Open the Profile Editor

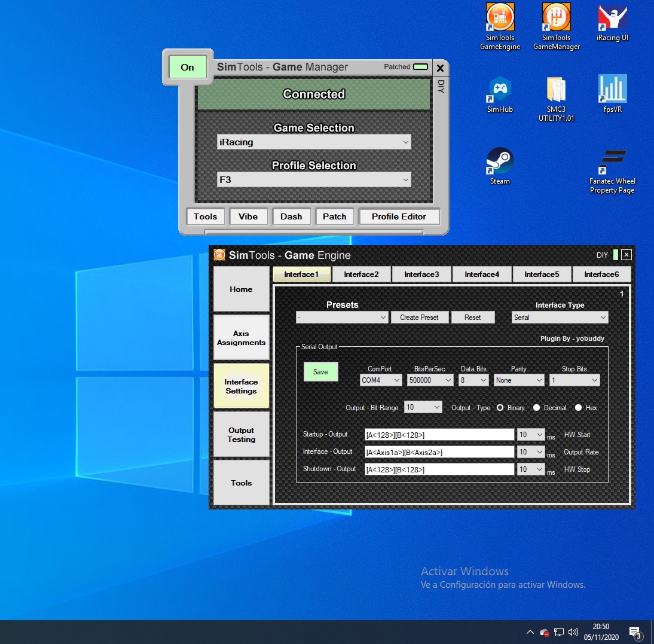tap(399, 216)
